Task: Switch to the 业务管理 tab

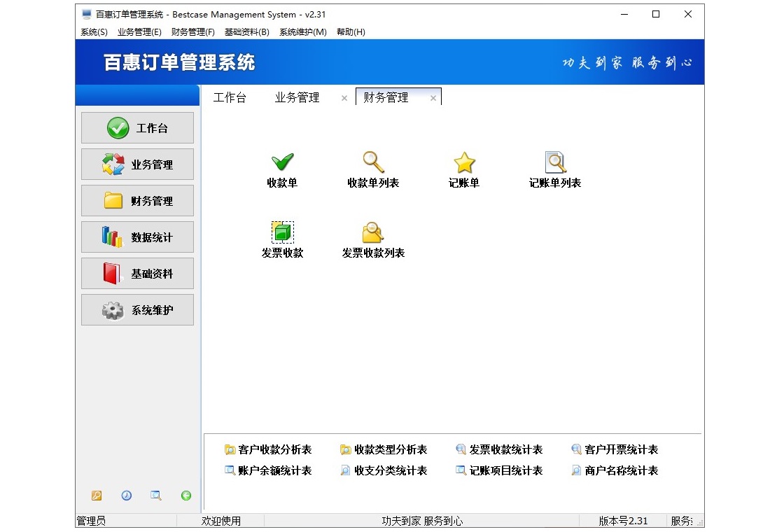Action: click(297, 98)
